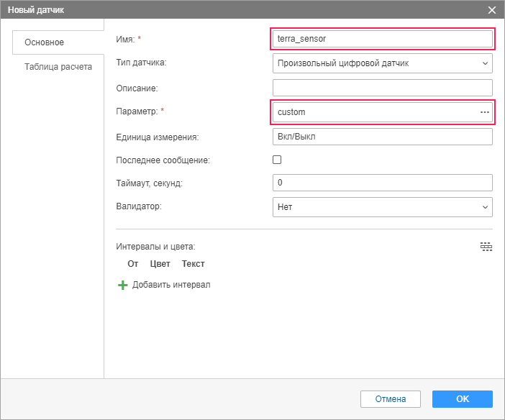505x420 pixels.
Task: Close the Новый датчик dialog
Action: tap(492, 10)
